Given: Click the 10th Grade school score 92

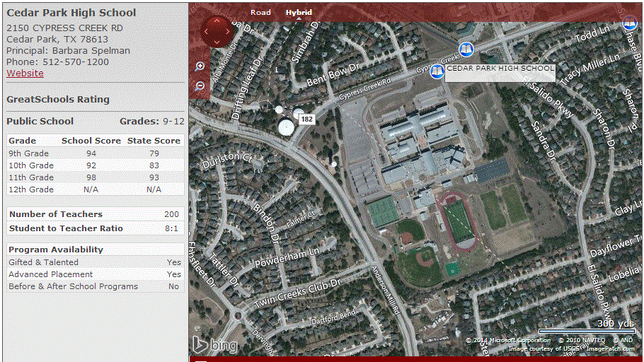Looking at the screenshot, I should point(91,165).
